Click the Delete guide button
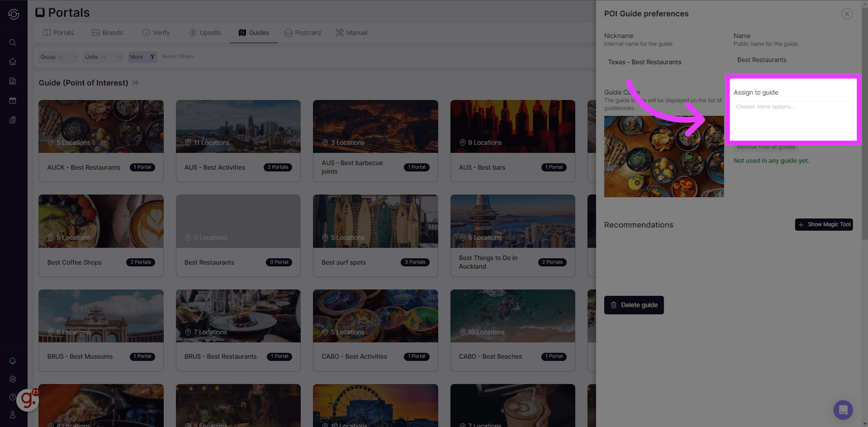 click(x=634, y=305)
